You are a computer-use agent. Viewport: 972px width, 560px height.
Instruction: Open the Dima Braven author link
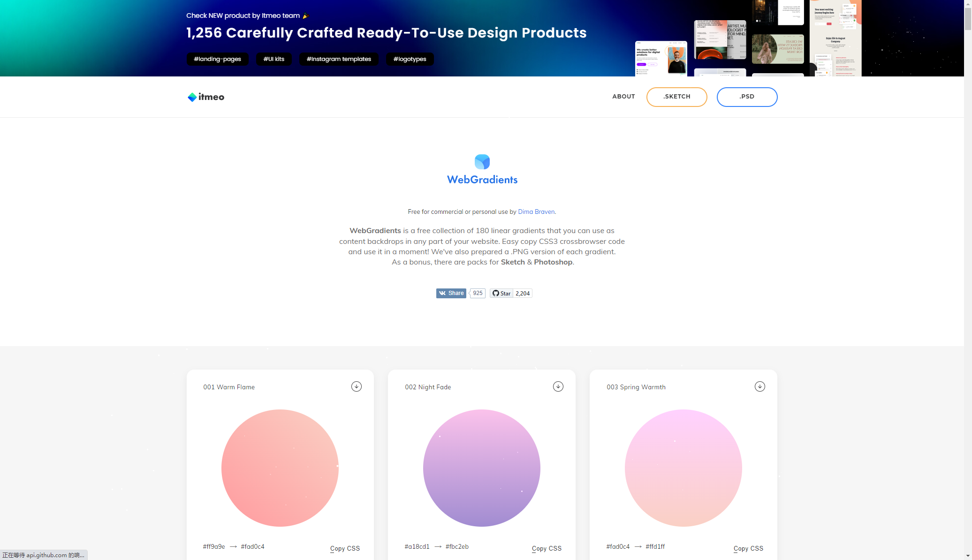pyautogui.click(x=536, y=212)
